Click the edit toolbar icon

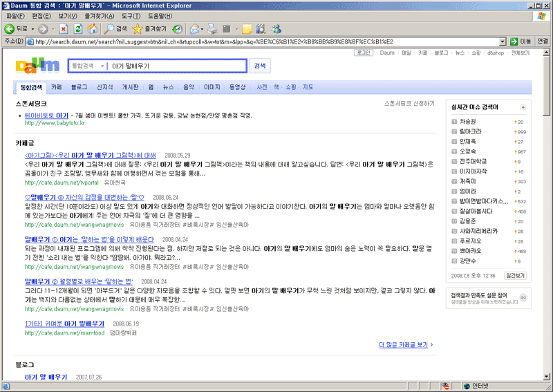[227, 29]
